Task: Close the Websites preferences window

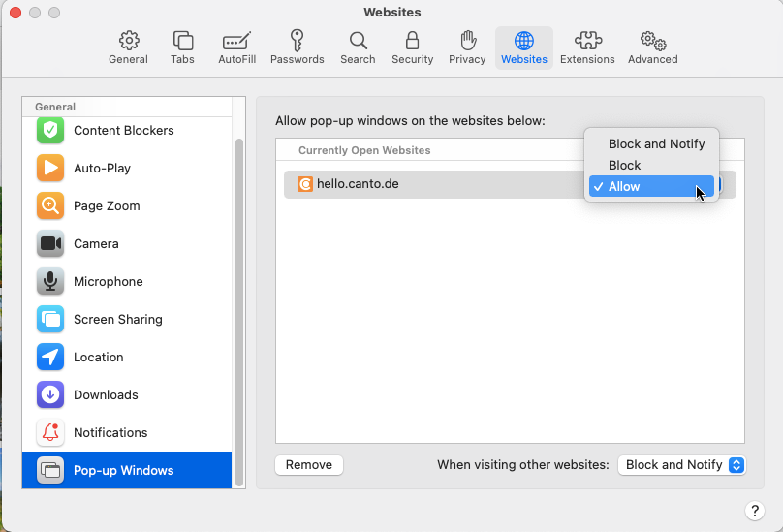Action: (16, 13)
